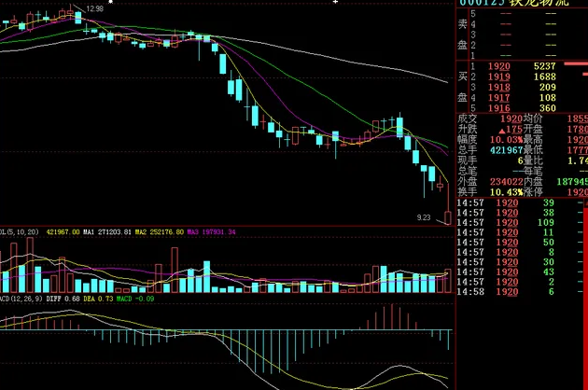Click the 内盘 value 187945

point(572,182)
